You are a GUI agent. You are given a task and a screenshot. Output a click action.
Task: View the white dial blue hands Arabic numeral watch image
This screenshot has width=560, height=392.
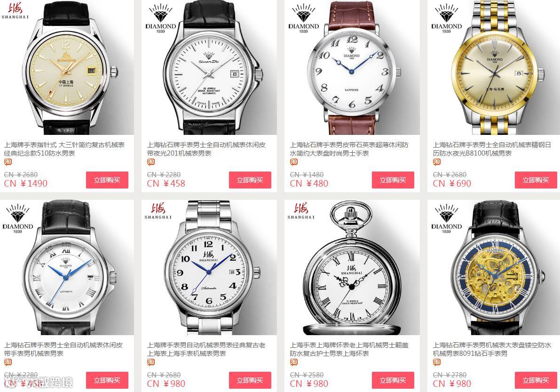352,68
